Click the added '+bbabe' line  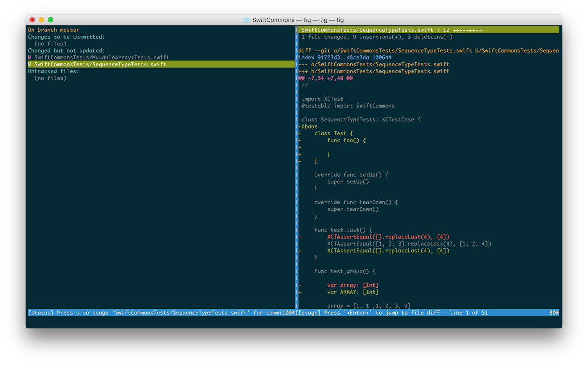pyautogui.click(x=308, y=126)
